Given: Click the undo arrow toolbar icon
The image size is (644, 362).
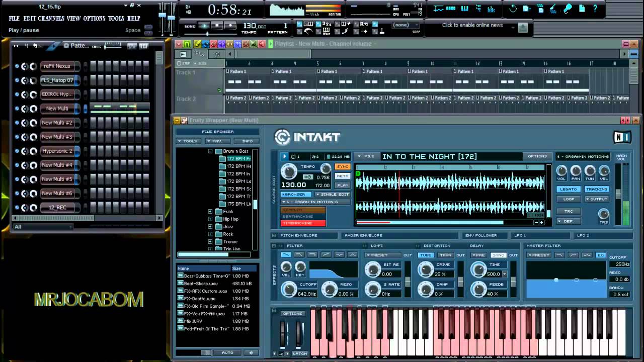Looking at the screenshot, I should point(513,9).
